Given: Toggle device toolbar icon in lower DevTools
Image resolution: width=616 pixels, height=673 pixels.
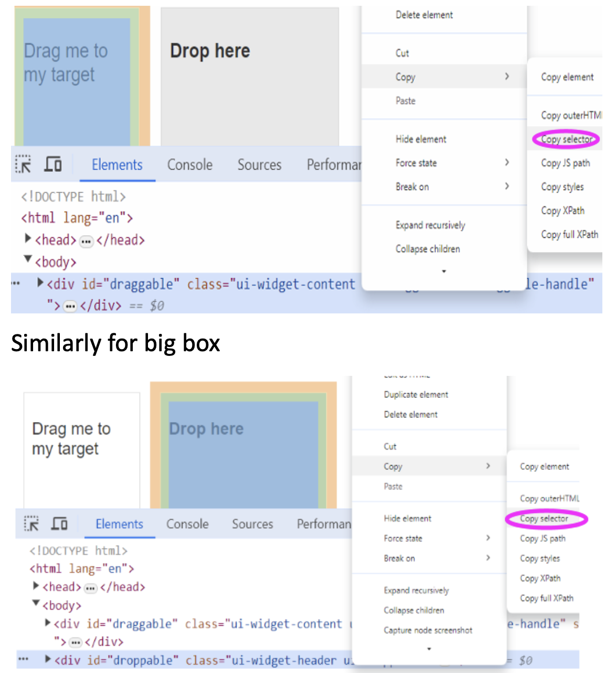Looking at the screenshot, I should click(59, 523).
